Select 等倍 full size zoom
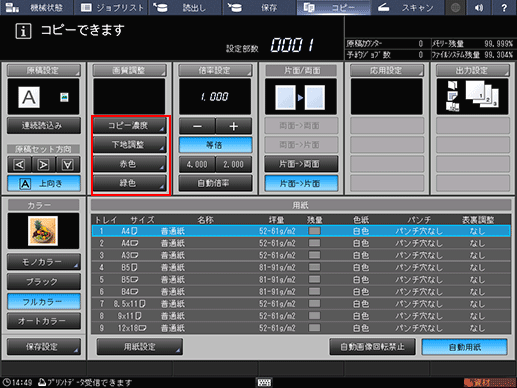 tap(215, 145)
